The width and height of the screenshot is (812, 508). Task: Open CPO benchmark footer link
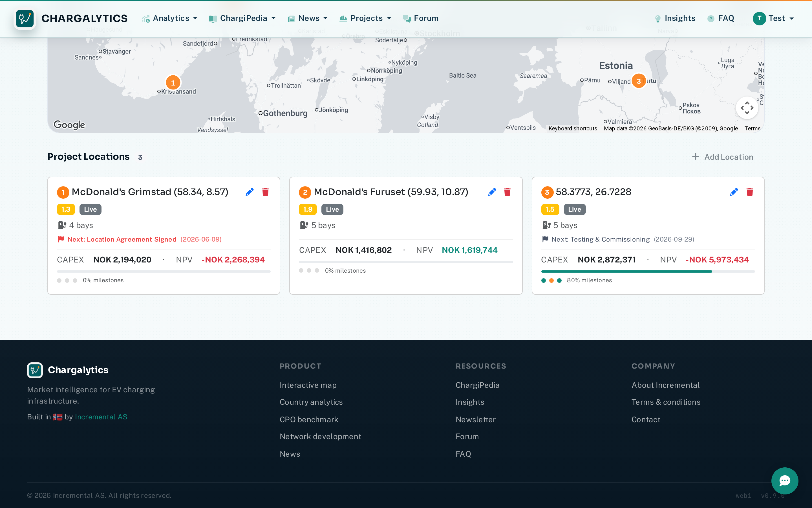tap(309, 420)
